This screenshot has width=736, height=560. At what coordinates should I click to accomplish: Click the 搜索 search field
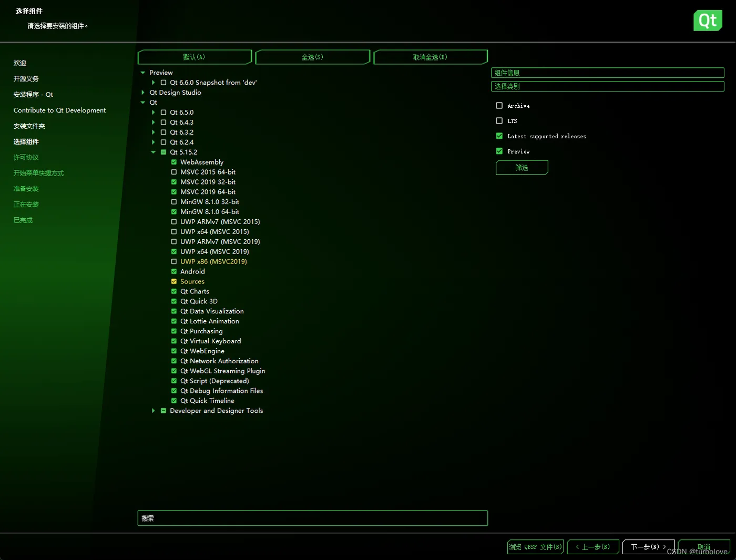click(313, 518)
